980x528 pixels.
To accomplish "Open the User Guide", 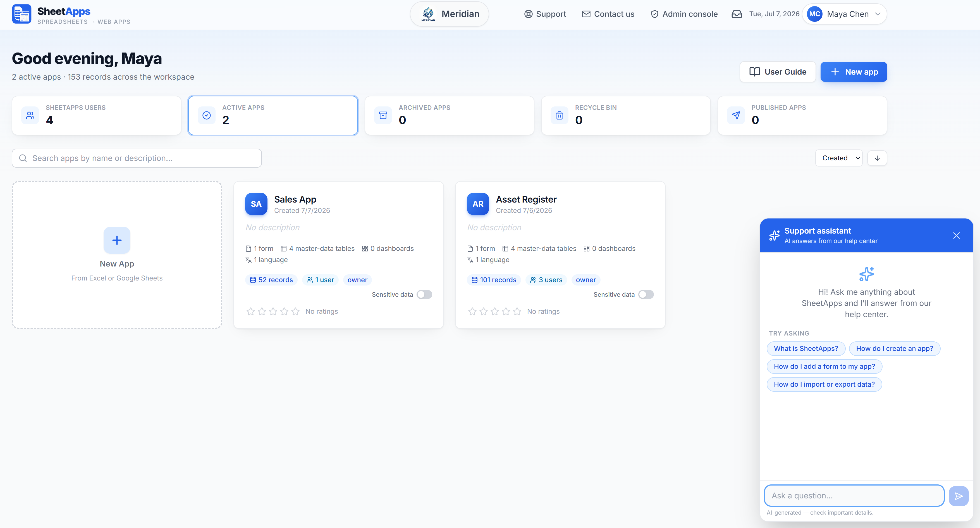I will pos(778,72).
